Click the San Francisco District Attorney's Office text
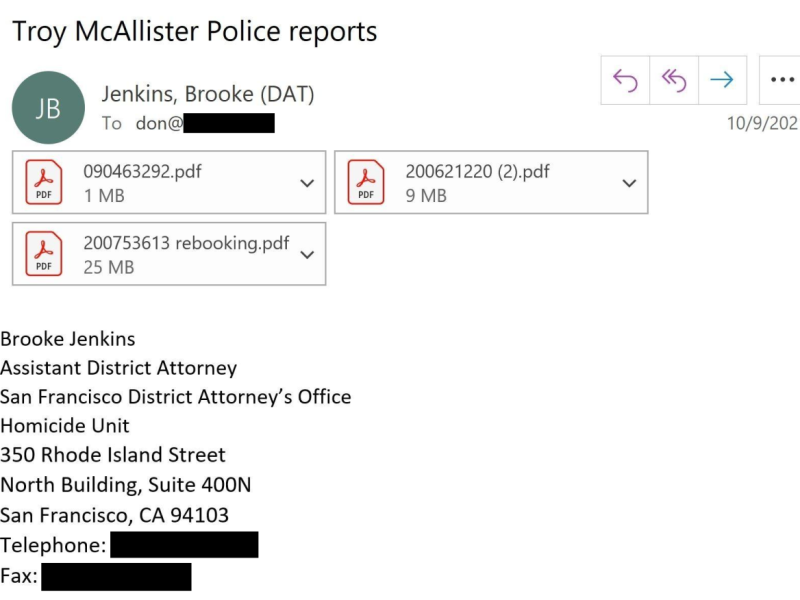This screenshot has width=800, height=600. (176, 397)
